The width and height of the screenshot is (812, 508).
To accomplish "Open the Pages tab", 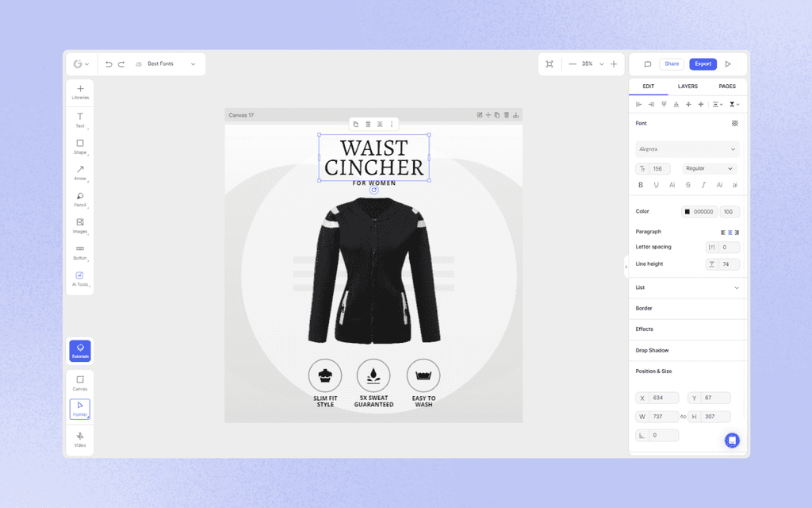I will (726, 86).
